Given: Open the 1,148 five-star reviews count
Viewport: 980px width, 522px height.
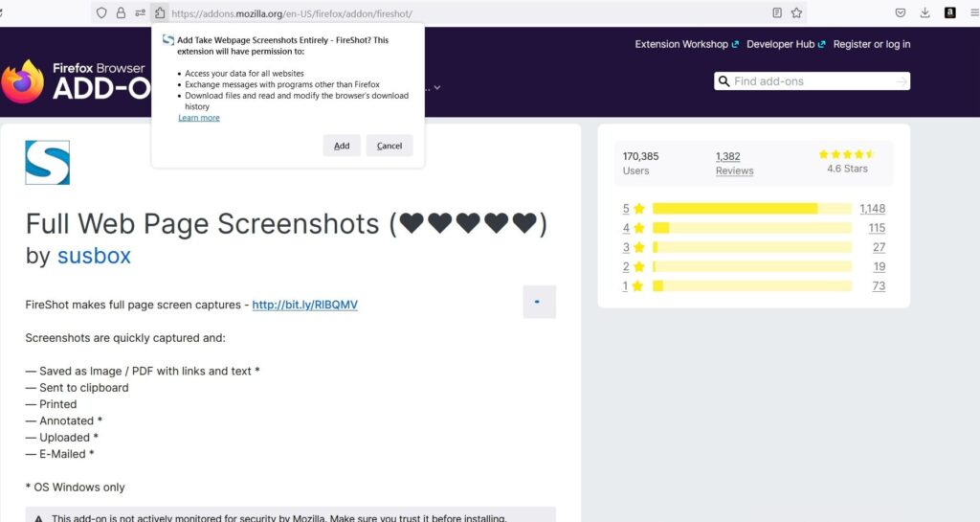Looking at the screenshot, I should tap(873, 208).
